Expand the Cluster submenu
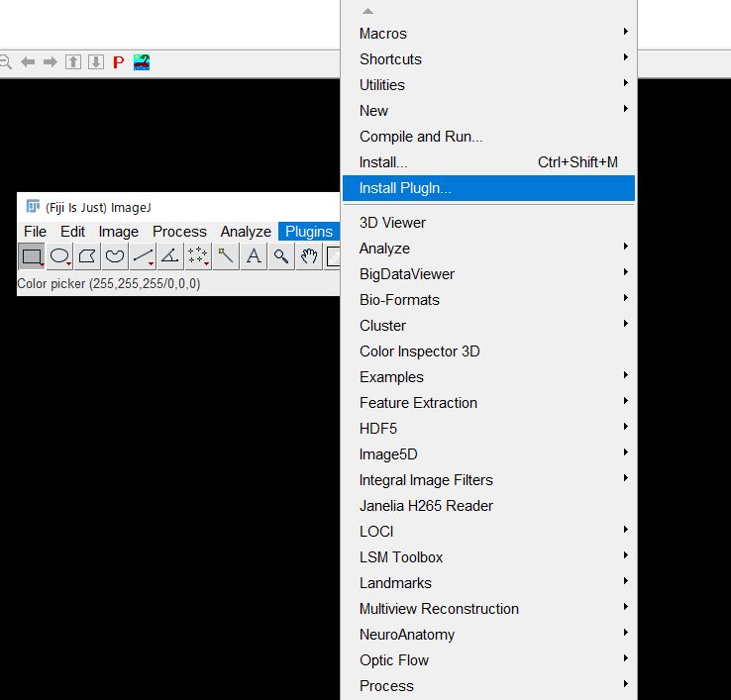 (x=488, y=326)
